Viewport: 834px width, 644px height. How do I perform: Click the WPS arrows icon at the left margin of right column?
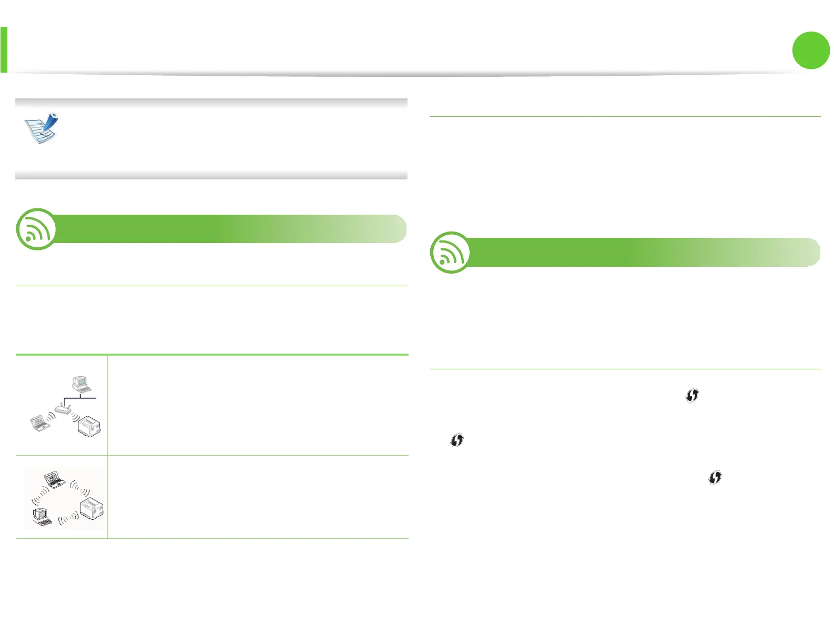coord(457,440)
